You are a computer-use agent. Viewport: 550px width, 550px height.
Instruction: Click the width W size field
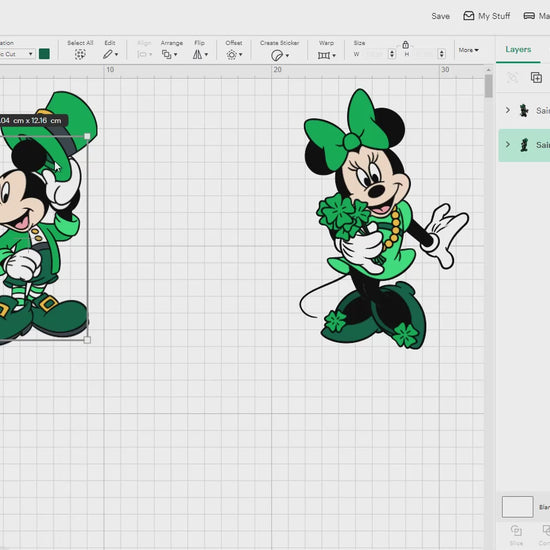point(376,54)
